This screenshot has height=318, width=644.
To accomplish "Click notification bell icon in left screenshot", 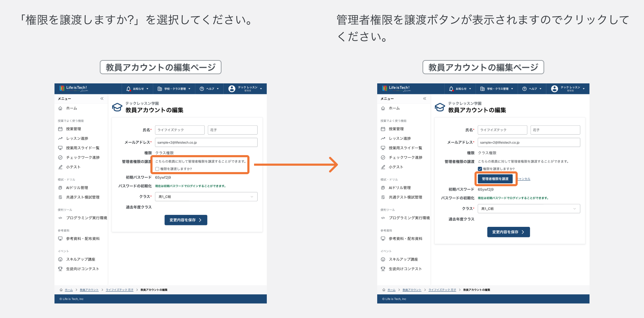I will [x=128, y=89].
